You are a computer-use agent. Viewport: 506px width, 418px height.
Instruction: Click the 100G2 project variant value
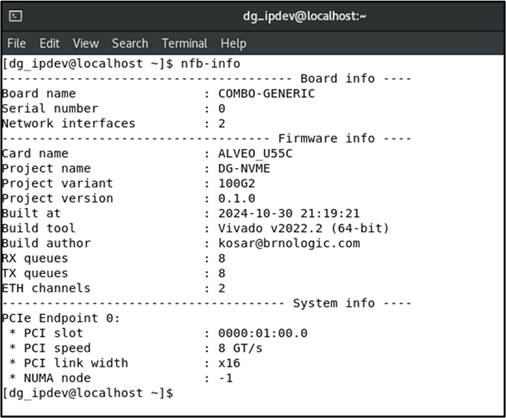pos(237,183)
